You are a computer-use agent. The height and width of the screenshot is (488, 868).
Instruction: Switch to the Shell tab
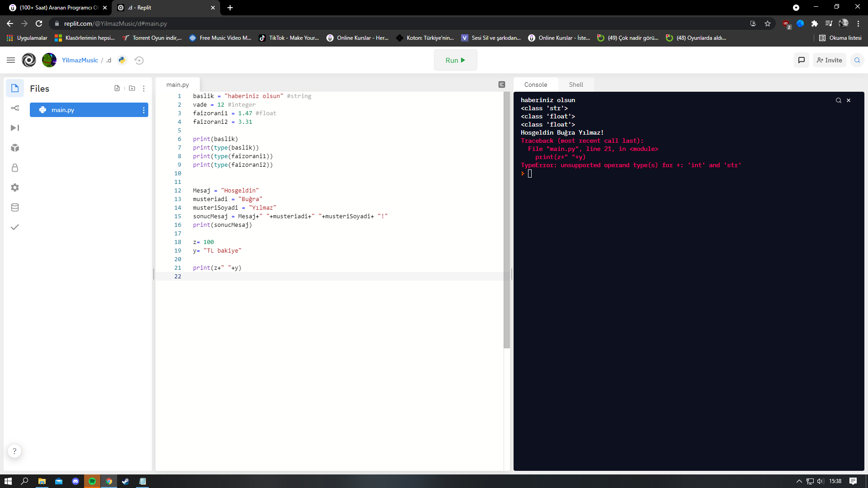[576, 84]
